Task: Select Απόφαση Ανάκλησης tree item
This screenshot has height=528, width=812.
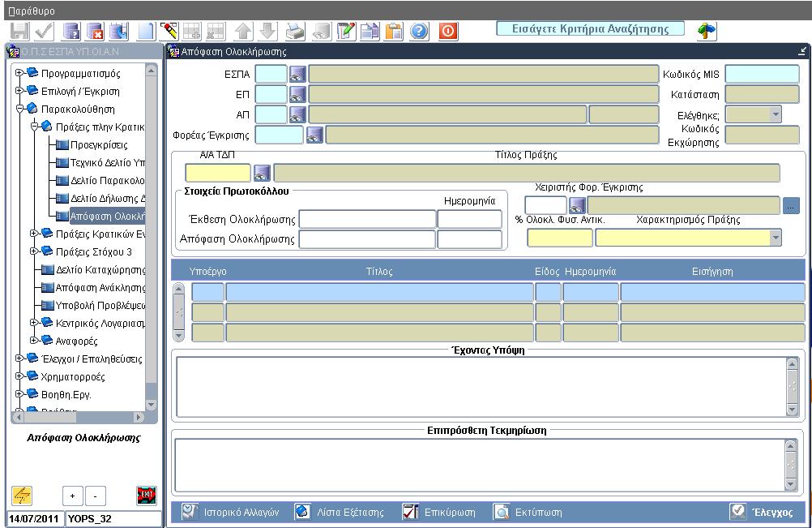Action: (x=100, y=288)
